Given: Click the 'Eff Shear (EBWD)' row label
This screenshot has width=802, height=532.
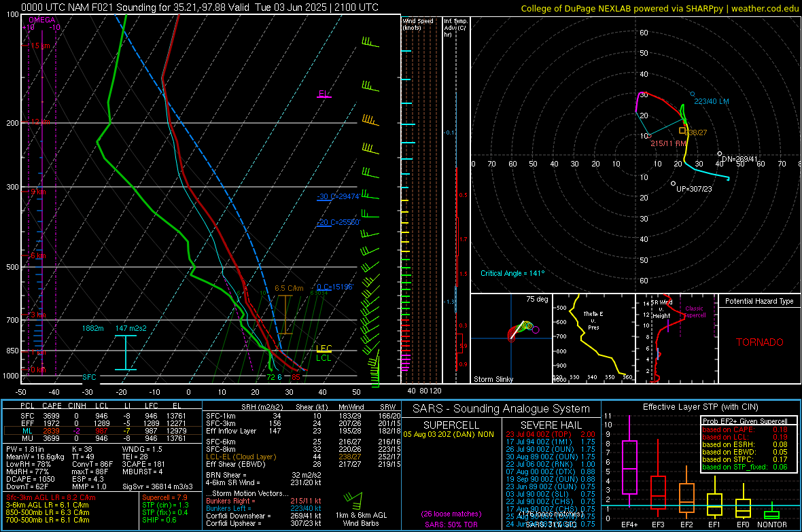Looking at the screenshot, I should [235, 465].
